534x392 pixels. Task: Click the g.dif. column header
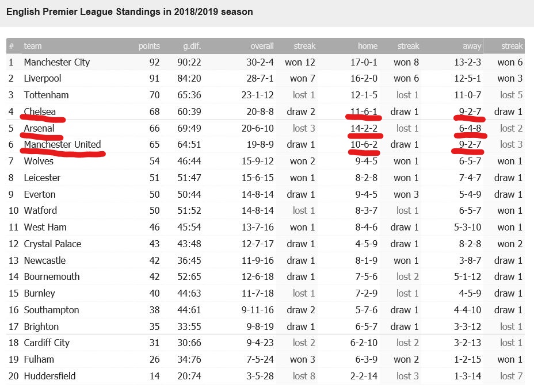coord(192,46)
